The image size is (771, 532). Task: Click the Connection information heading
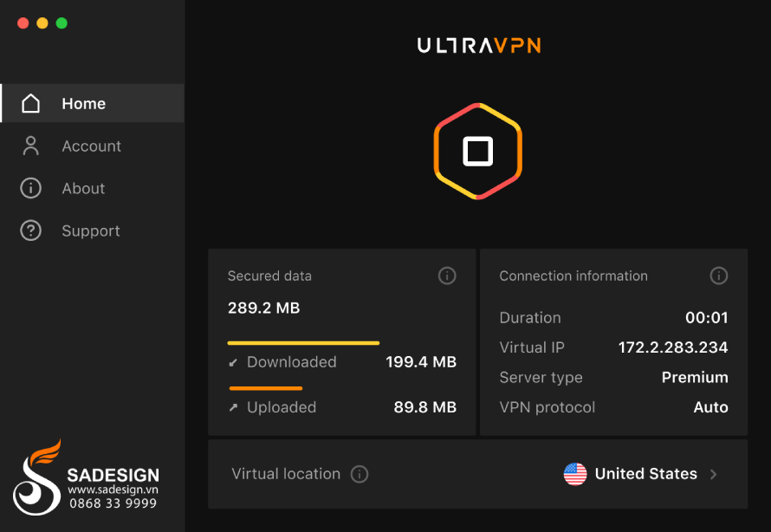point(573,276)
